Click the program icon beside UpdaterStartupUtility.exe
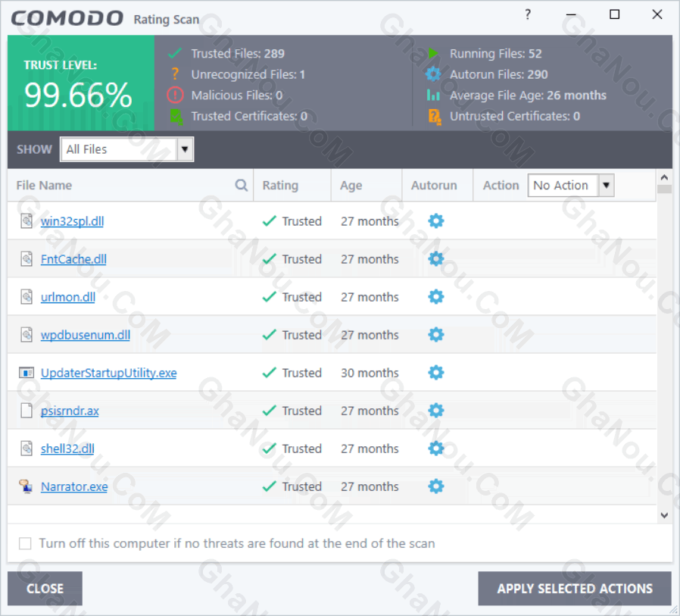 (27, 373)
